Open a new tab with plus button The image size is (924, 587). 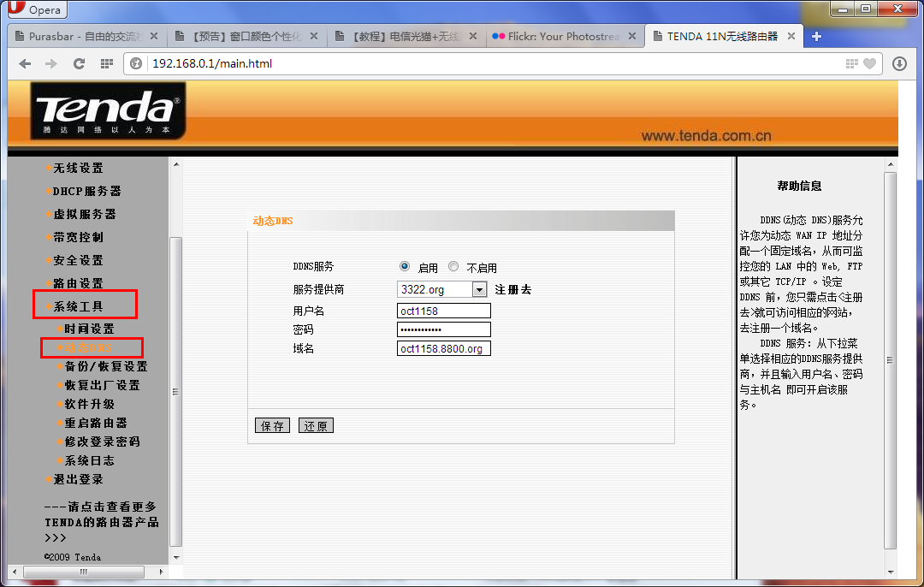coord(816,37)
